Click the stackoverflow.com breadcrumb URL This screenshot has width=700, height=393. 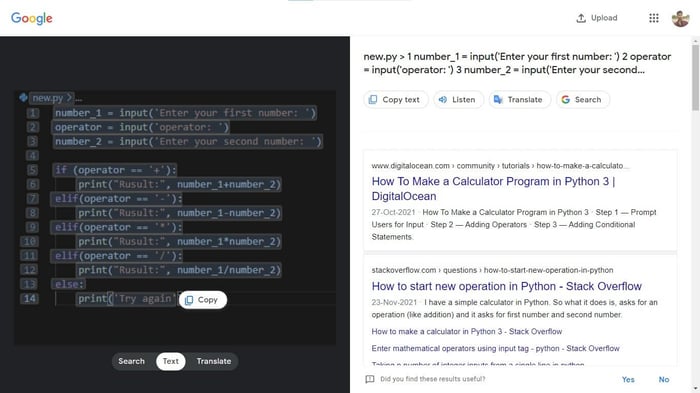pyautogui.click(x=492, y=270)
